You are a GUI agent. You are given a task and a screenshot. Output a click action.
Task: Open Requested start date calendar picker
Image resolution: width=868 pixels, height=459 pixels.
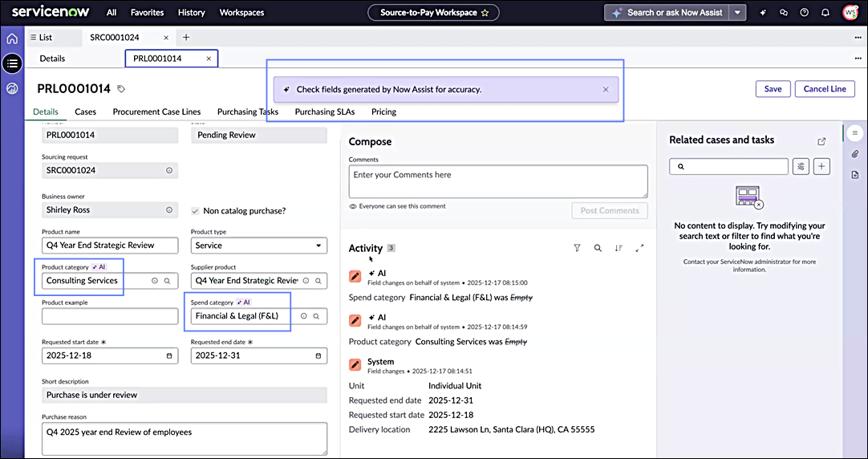(x=169, y=355)
